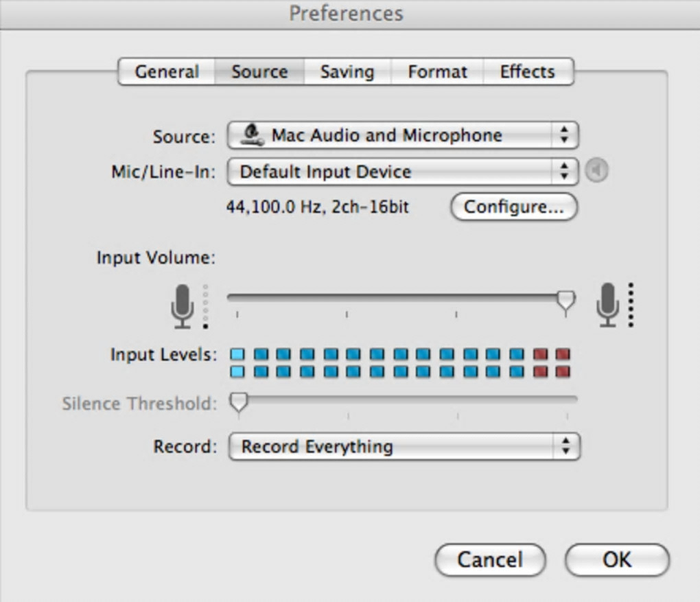This screenshot has width=700, height=602.
Task: Click the low-volume microphone icon
Action: click(x=182, y=306)
